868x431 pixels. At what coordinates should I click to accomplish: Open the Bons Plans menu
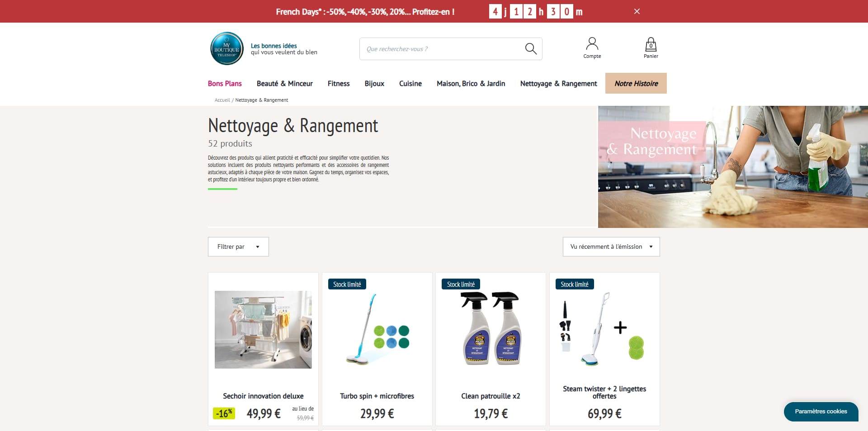click(x=225, y=84)
